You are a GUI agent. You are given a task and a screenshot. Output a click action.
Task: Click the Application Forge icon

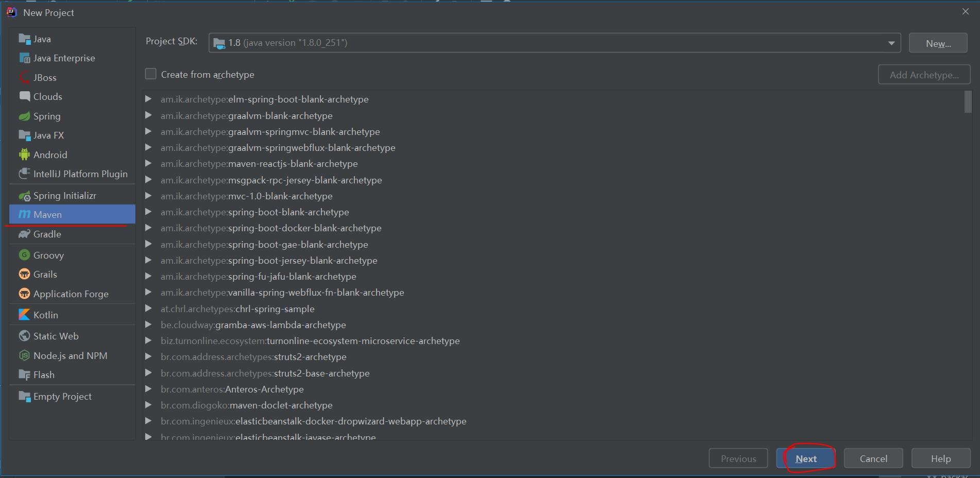24,294
